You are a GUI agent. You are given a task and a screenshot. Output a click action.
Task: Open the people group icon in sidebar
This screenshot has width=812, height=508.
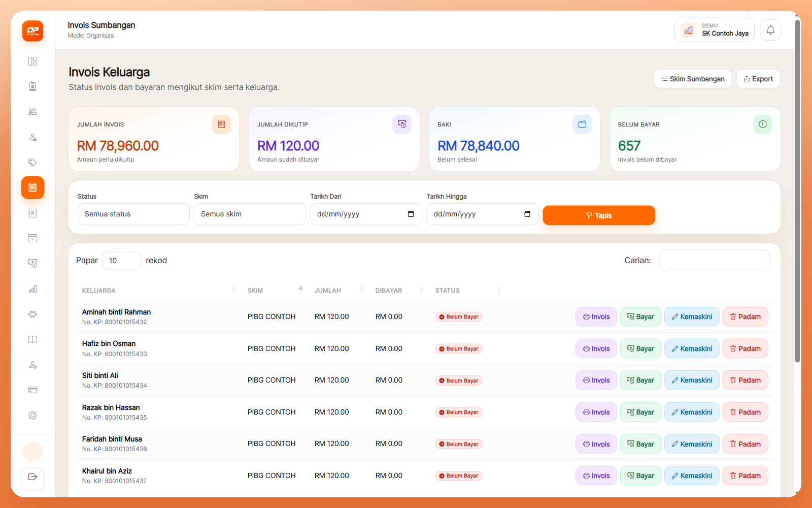(32, 112)
